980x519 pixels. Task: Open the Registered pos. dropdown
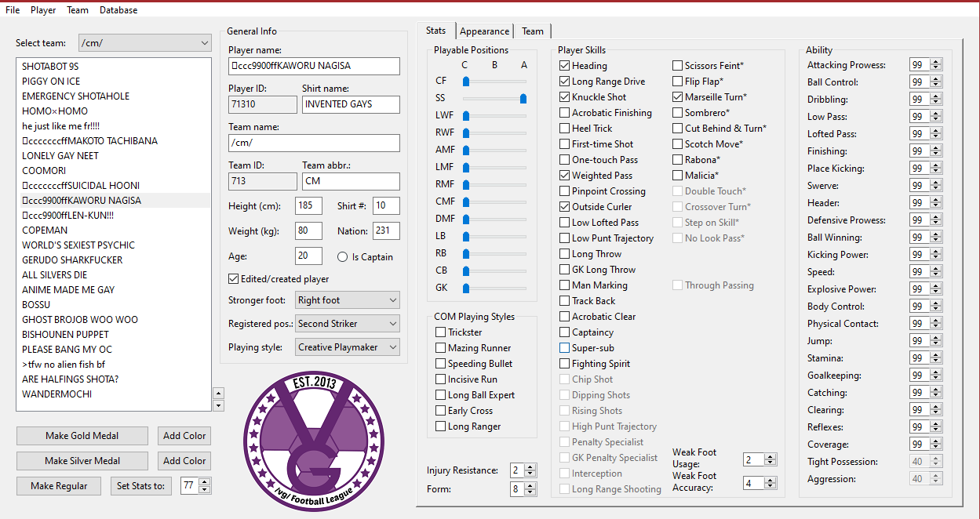click(348, 323)
